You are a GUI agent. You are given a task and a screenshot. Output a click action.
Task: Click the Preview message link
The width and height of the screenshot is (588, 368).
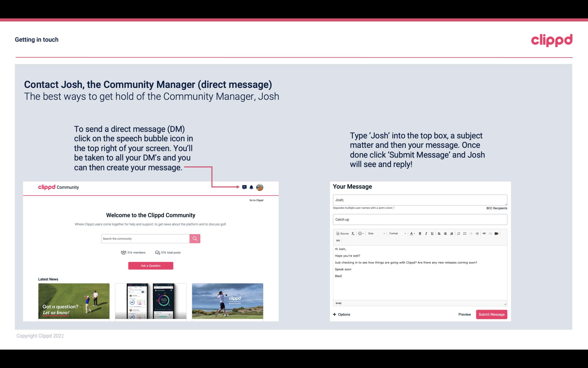tap(464, 314)
